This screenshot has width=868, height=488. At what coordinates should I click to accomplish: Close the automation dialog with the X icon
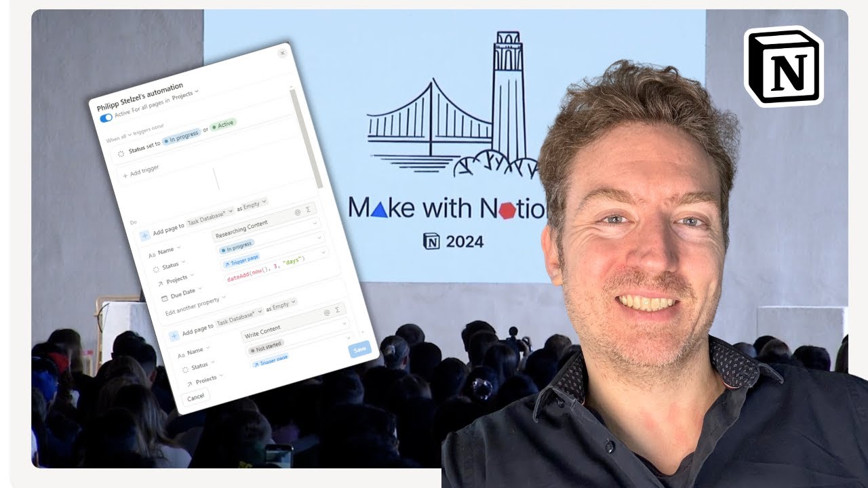[x=283, y=53]
